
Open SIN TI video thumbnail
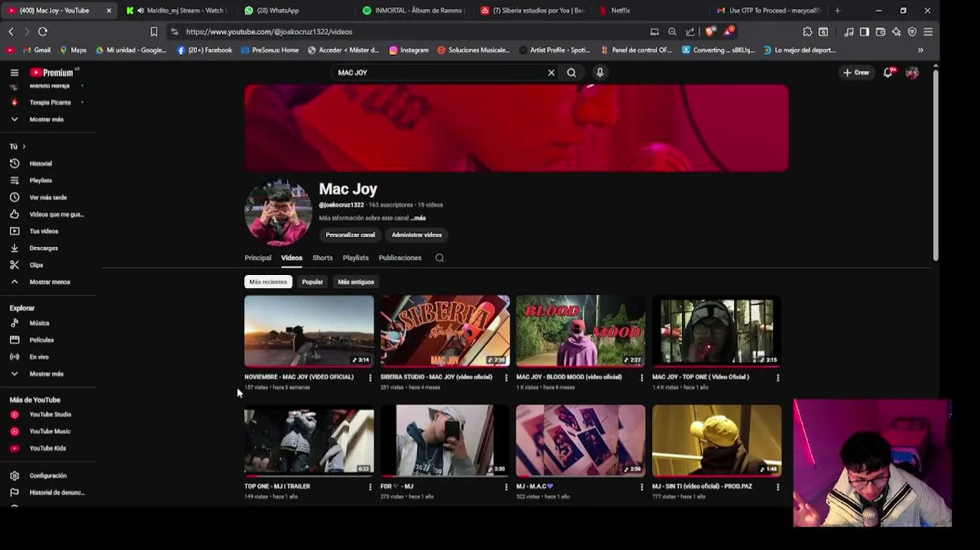(716, 441)
